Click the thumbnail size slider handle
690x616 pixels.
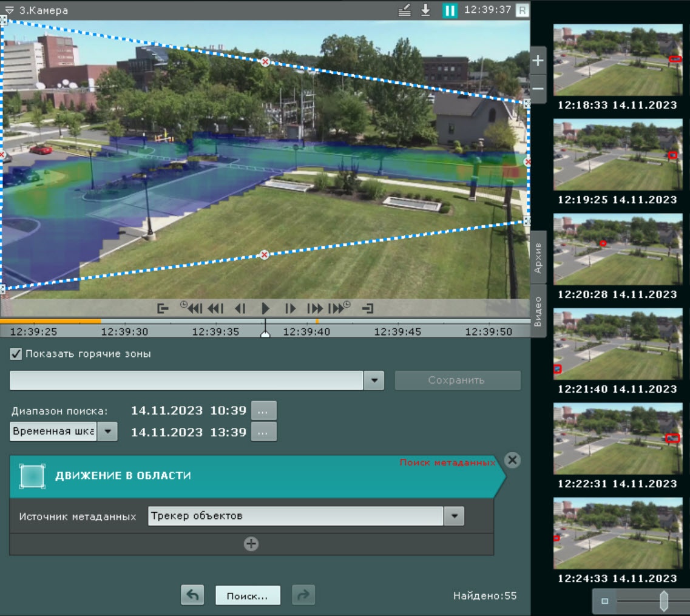pyautogui.click(x=663, y=601)
